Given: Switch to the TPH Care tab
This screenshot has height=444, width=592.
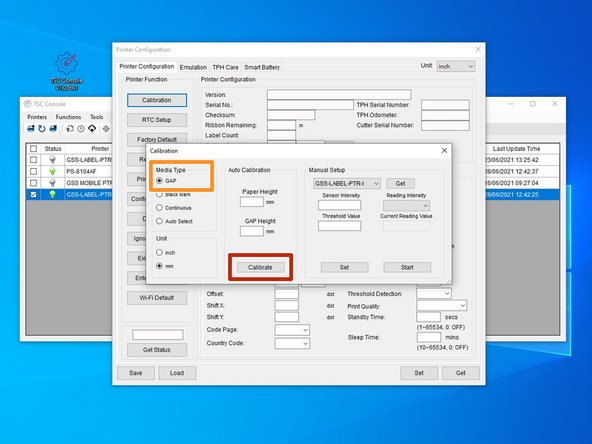Looking at the screenshot, I should click(x=225, y=67).
